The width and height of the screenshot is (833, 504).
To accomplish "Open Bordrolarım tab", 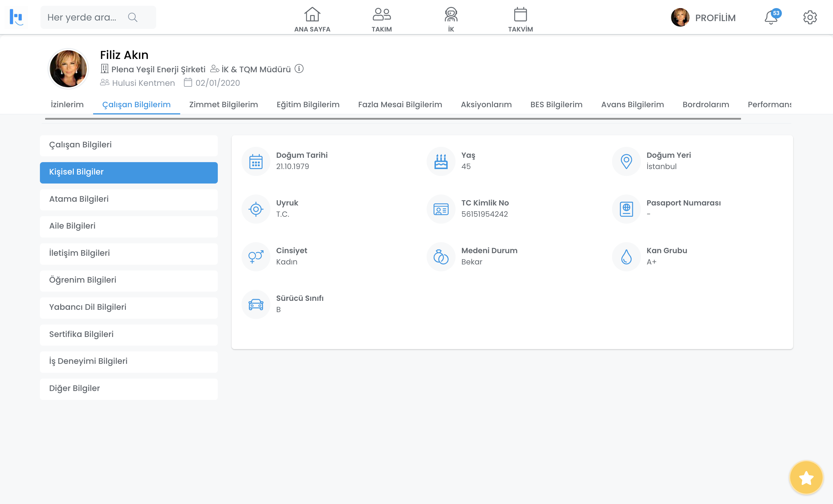I will pos(705,105).
